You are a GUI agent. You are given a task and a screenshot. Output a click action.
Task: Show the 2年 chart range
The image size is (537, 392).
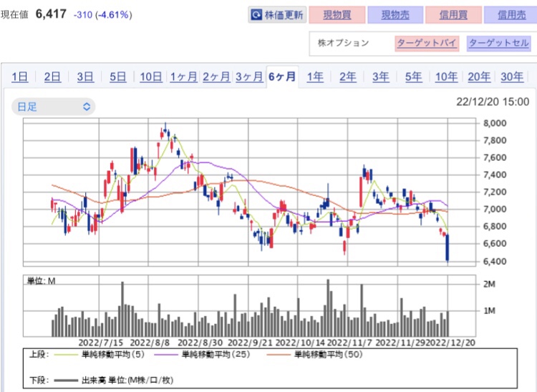pyautogui.click(x=347, y=77)
